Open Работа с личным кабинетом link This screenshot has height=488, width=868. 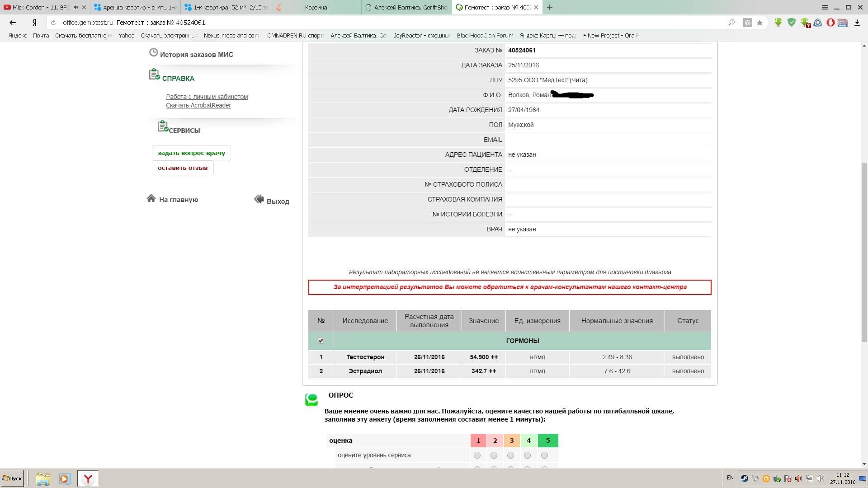[x=207, y=97]
